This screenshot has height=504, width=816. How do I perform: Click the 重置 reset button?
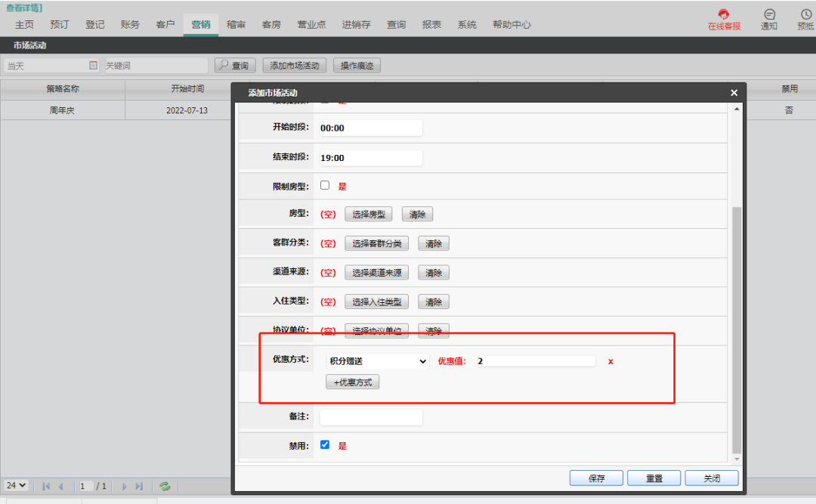[654, 478]
